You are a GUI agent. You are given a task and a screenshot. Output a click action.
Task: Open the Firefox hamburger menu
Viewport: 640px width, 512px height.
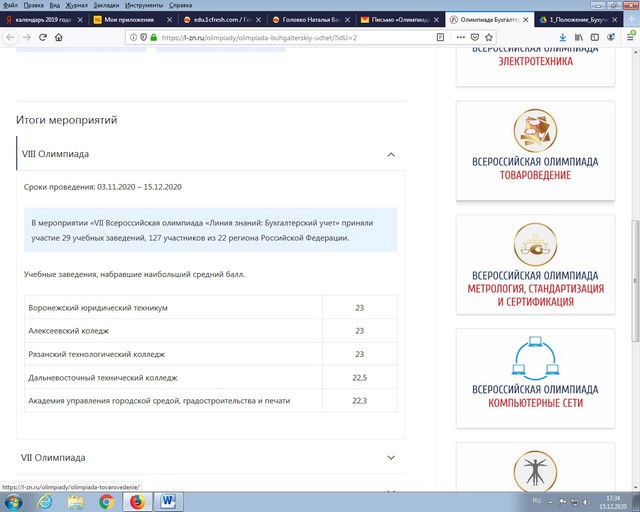point(630,37)
